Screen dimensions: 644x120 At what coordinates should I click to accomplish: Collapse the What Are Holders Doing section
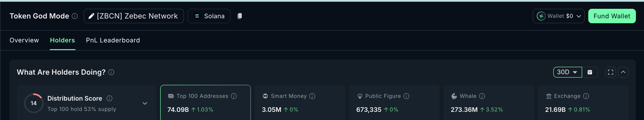click(623, 72)
